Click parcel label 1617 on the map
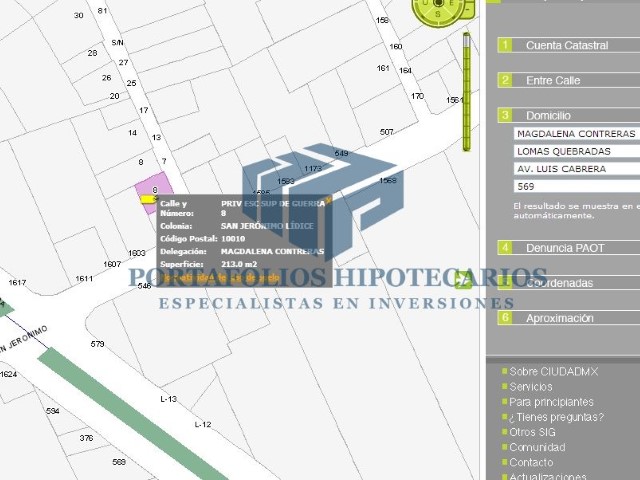Viewport: 640px width, 480px height. (x=17, y=282)
